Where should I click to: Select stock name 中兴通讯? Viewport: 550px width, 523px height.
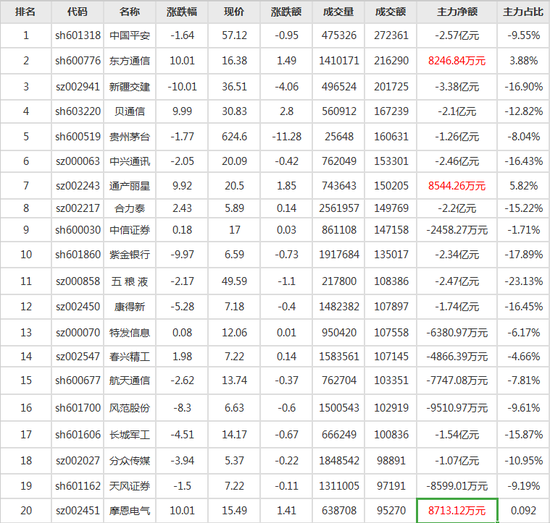click(129, 161)
